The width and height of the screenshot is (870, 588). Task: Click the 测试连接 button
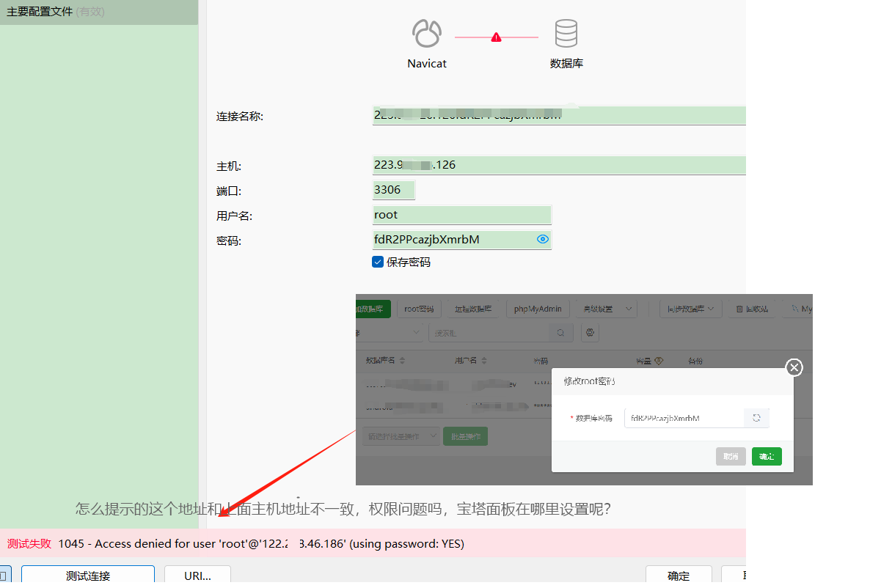coord(88,576)
